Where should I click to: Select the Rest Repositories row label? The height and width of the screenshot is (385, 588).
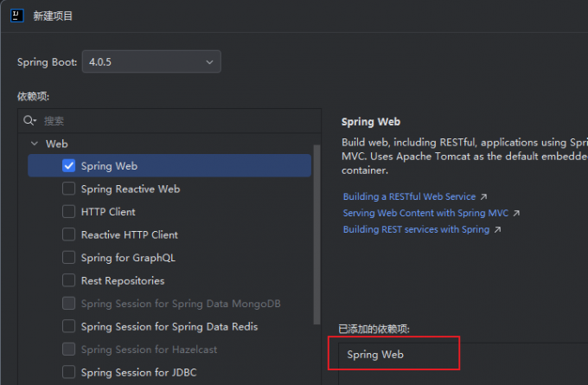click(x=123, y=280)
